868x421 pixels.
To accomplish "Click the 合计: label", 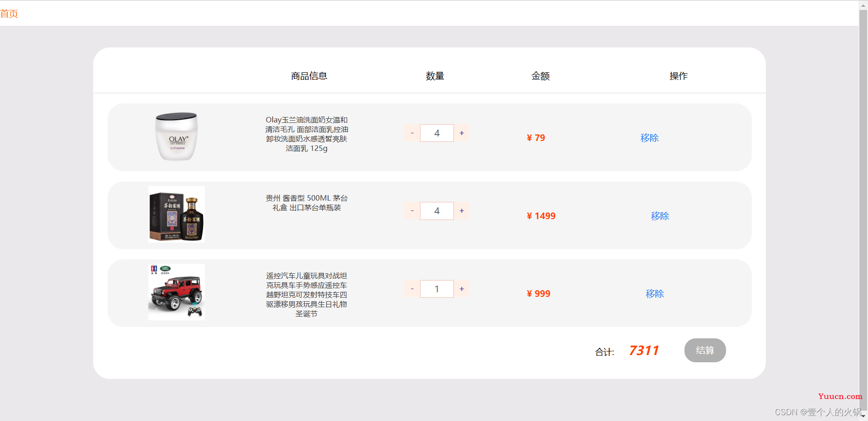I will click(x=604, y=352).
